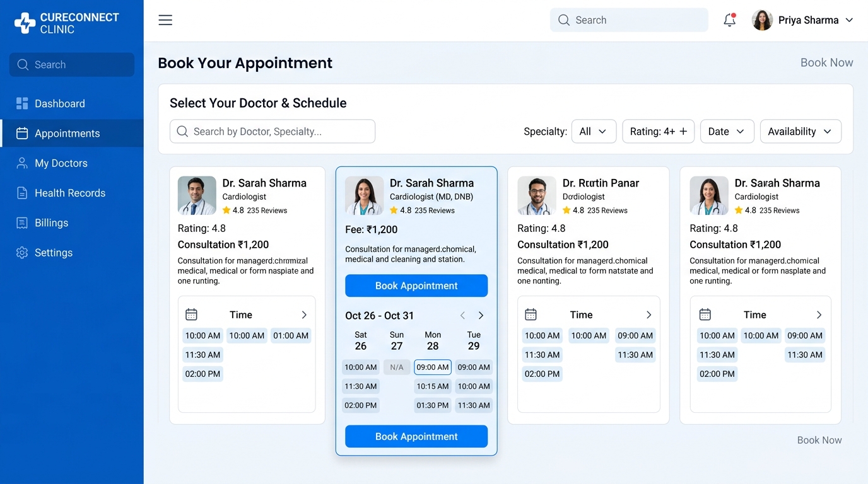Select the 10:15 AM time slot
The image size is (868, 484).
[433, 386]
